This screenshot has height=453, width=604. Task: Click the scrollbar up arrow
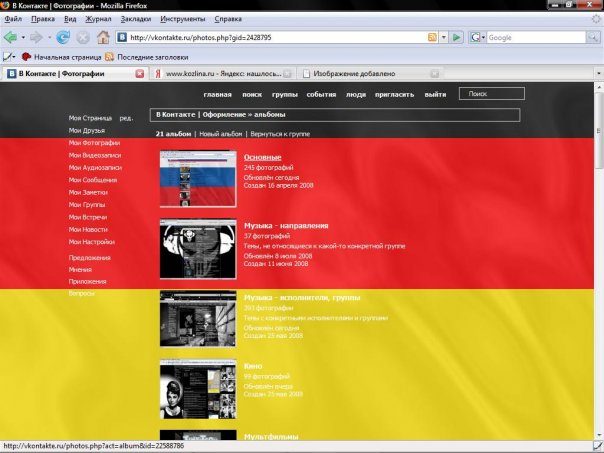tap(599, 87)
